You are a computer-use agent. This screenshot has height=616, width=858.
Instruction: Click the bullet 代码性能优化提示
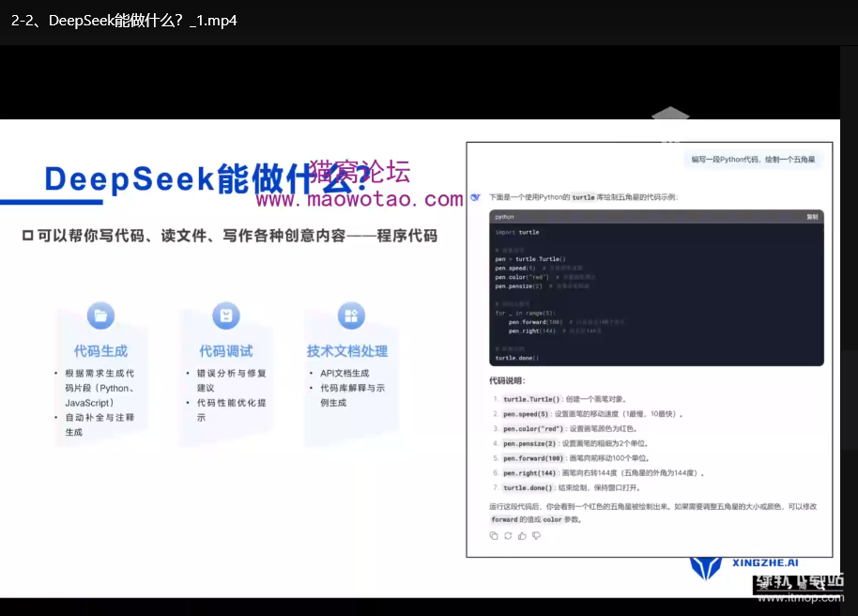tap(226, 409)
